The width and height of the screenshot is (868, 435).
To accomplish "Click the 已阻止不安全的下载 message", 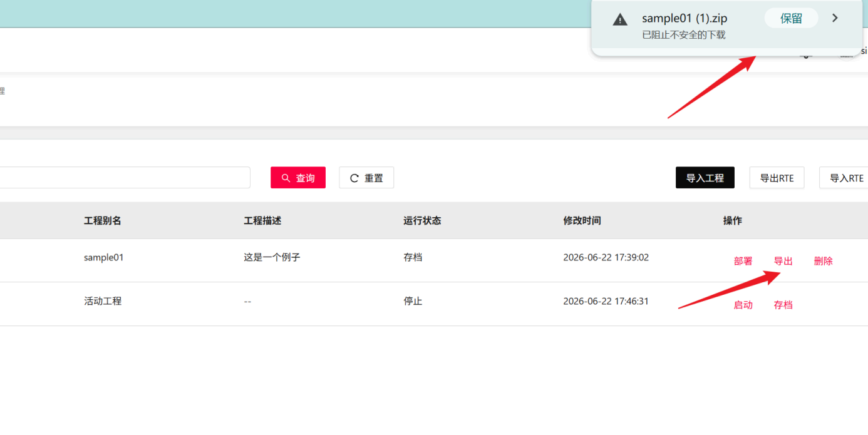I will pos(684,35).
